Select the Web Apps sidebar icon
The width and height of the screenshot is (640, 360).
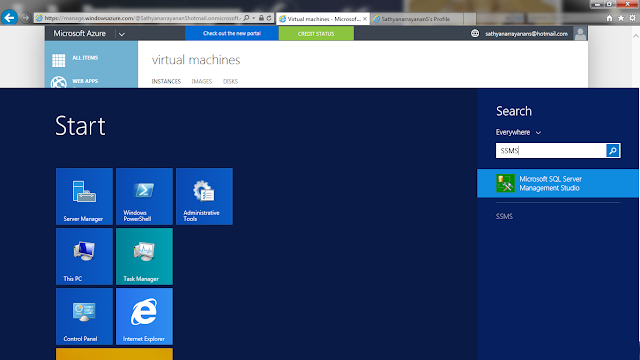58,82
